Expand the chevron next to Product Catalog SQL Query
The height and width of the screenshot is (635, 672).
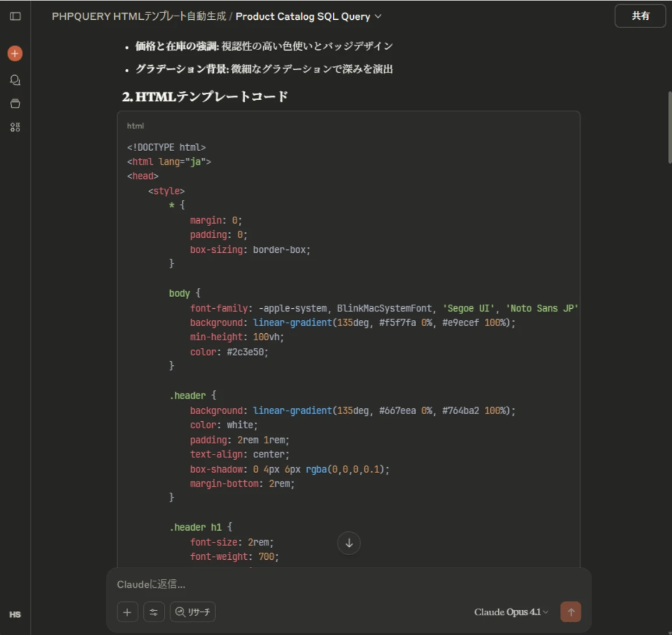click(377, 16)
